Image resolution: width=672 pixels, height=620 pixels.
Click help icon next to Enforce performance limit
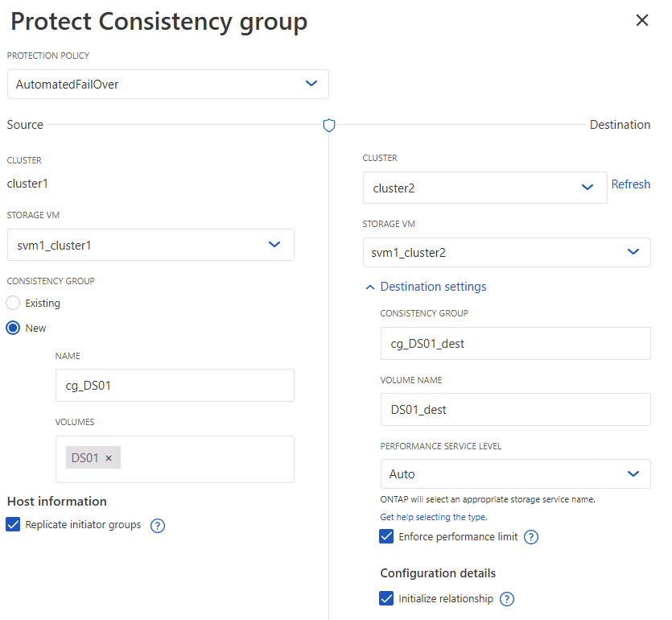tap(531, 537)
